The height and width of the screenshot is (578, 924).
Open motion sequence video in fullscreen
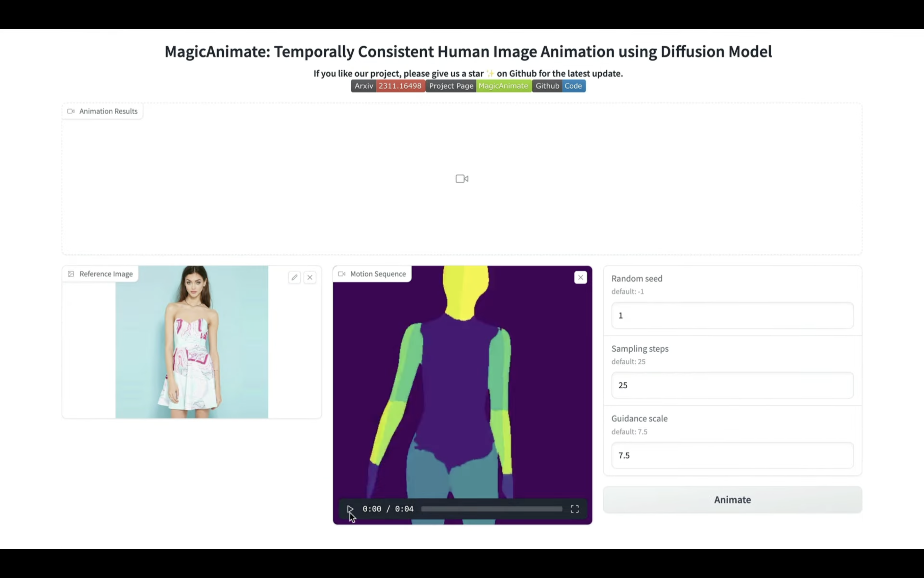point(575,509)
